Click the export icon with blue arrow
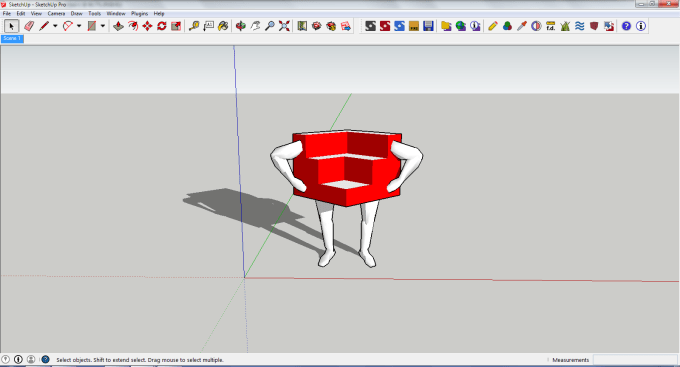Viewport: 680px width, 367px height. [346, 26]
